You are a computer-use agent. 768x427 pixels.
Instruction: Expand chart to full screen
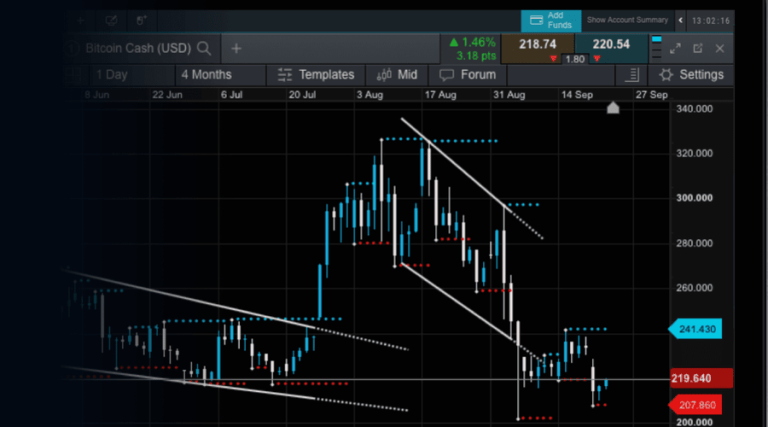pyautogui.click(x=675, y=48)
